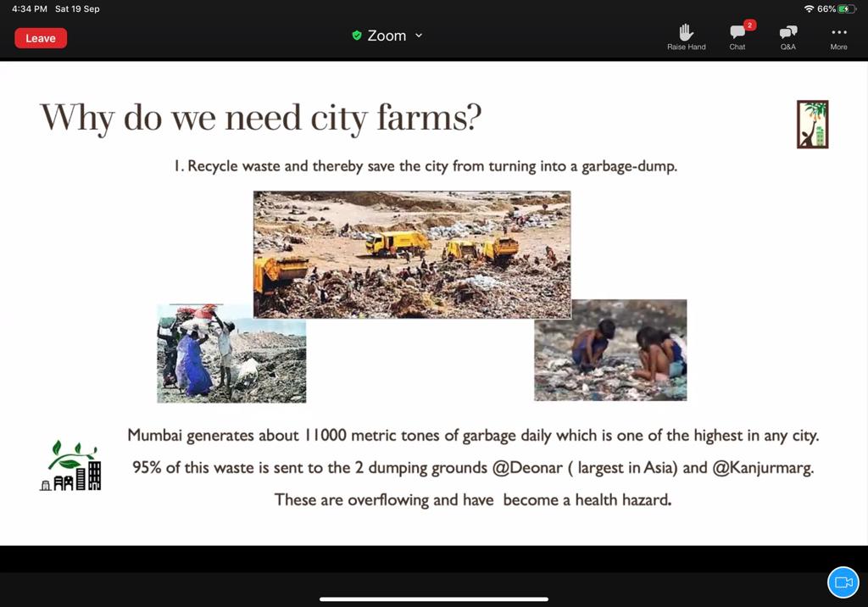This screenshot has width=868, height=607.
Task: Open the Q&A panel
Action: [788, 37]
